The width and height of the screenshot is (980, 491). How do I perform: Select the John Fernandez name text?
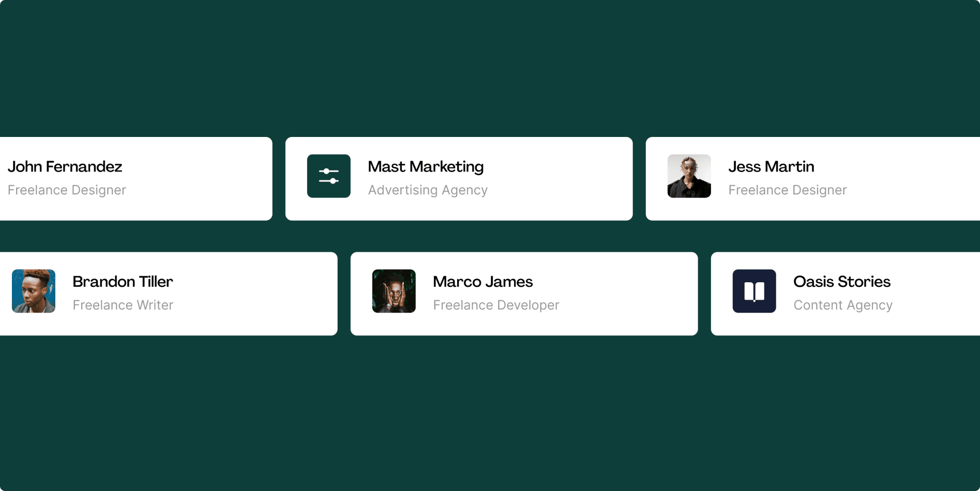pyautogui.click(x=65, y=166)
